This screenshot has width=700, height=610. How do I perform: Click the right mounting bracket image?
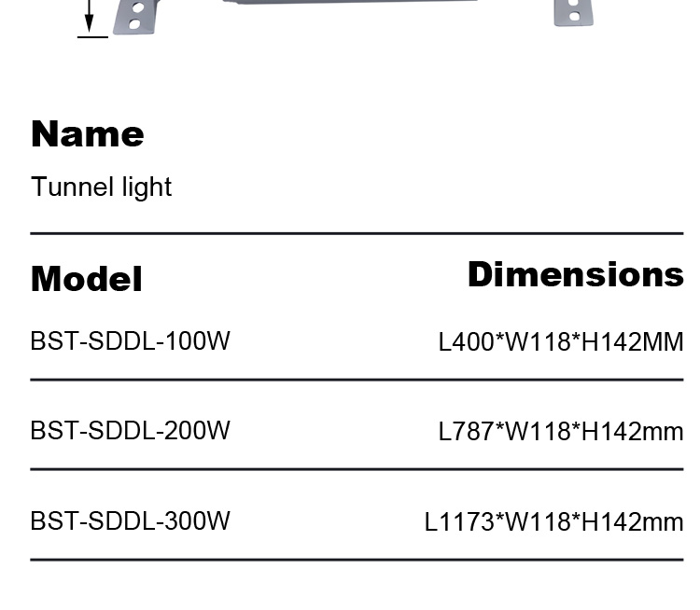coord(574,13)
